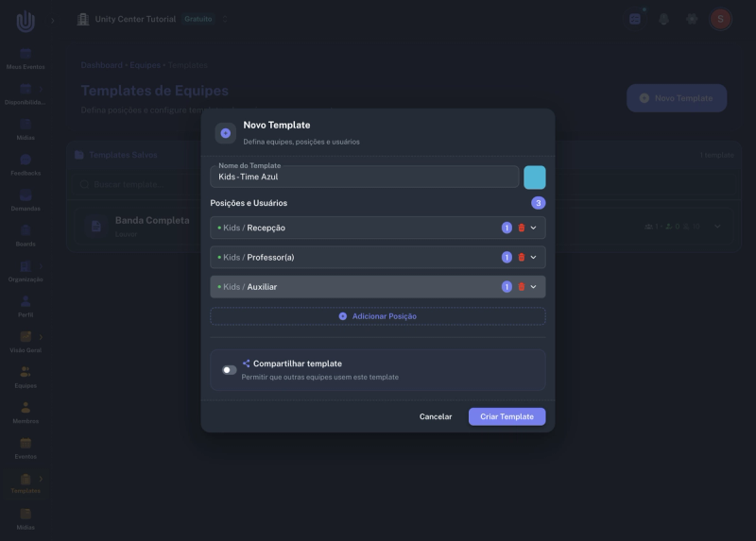Click the Unity Center Tutorial organization name
The height and width of the screenshot is (541, 756).
click(x=135, y=19)
